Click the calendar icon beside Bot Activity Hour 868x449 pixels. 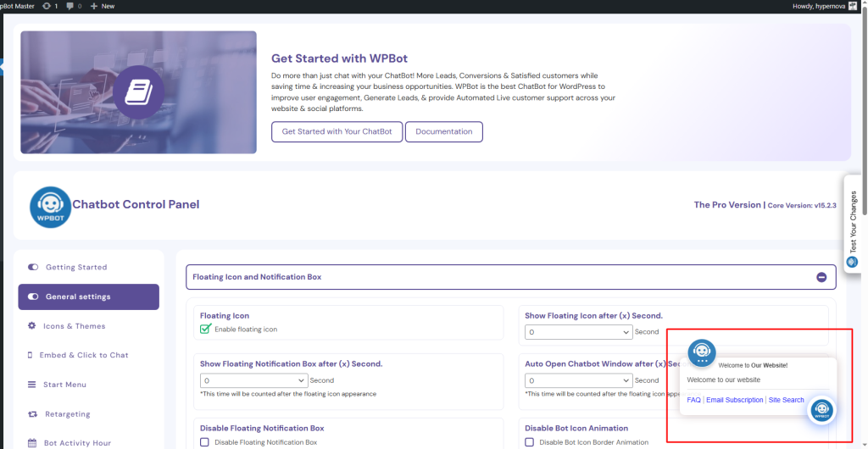click(32, 443)
